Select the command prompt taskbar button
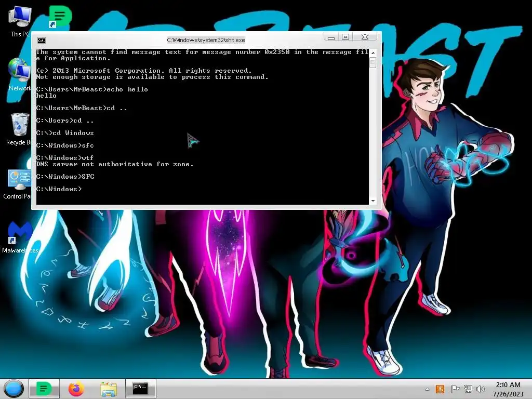This screenshot has height=399, width=532. (x=141, y=388)
